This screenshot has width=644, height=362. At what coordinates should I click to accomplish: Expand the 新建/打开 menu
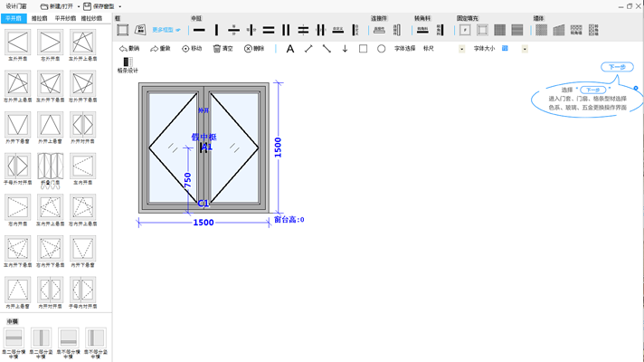60,6
